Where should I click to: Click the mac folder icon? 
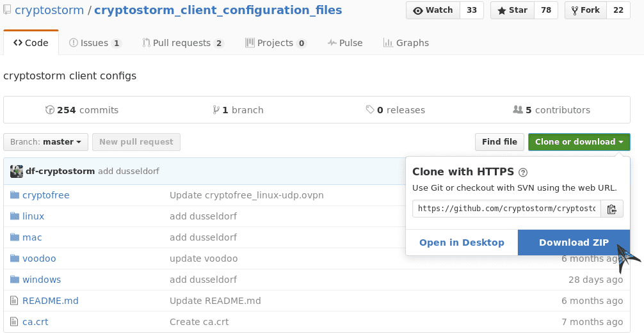tap(15, 237)
